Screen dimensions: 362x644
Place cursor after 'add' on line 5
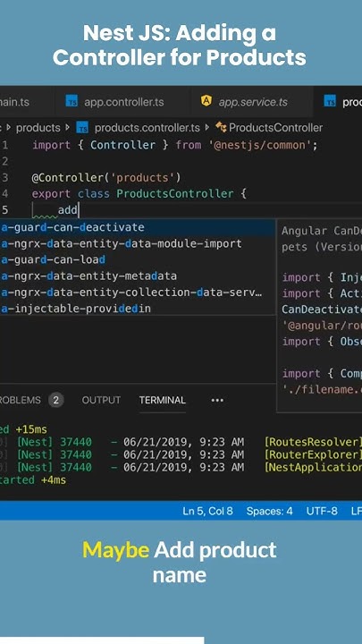78,210
